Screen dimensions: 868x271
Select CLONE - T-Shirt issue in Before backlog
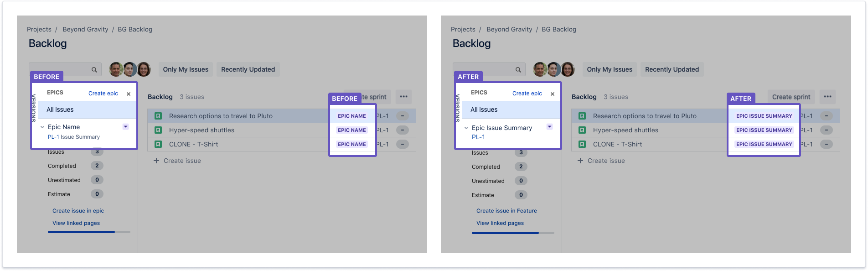pos(282,144)
